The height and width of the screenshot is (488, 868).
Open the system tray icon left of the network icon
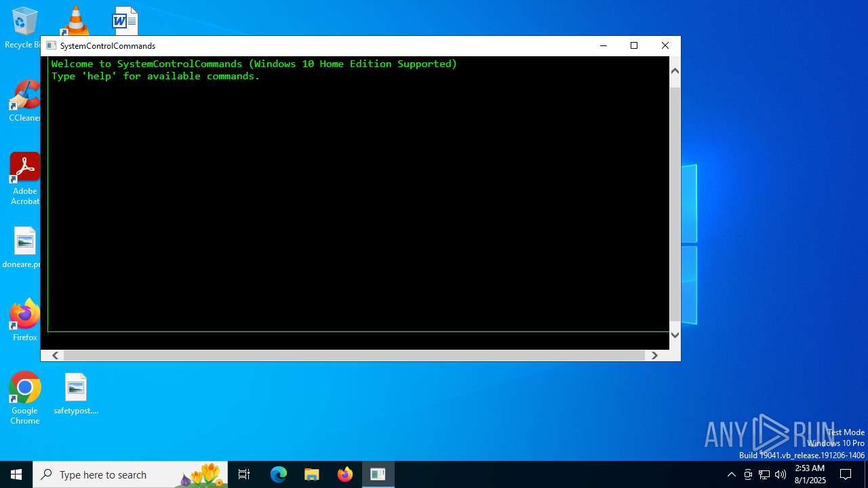[748, 474]
